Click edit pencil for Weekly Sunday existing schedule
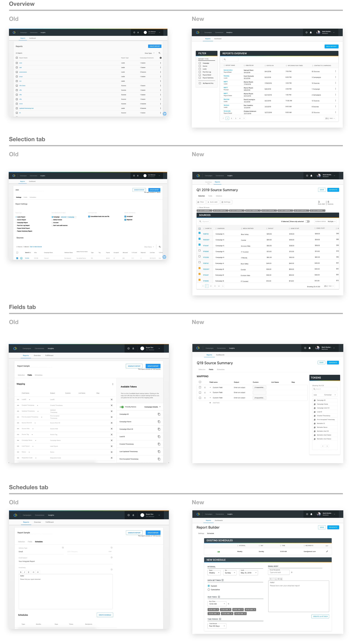 click(x=327, y=551)
